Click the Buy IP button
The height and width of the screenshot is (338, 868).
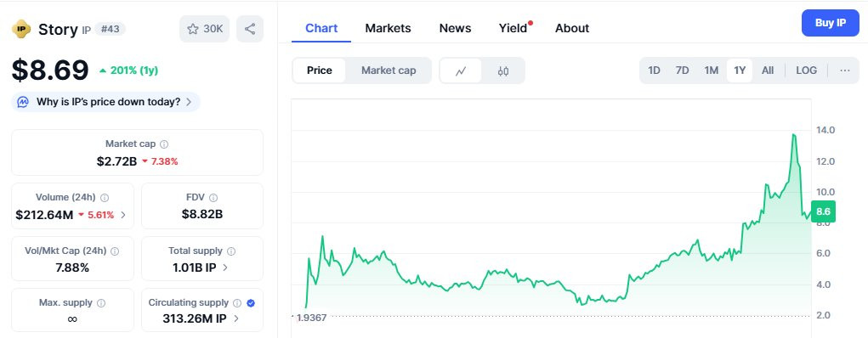(x=831, y=23)
